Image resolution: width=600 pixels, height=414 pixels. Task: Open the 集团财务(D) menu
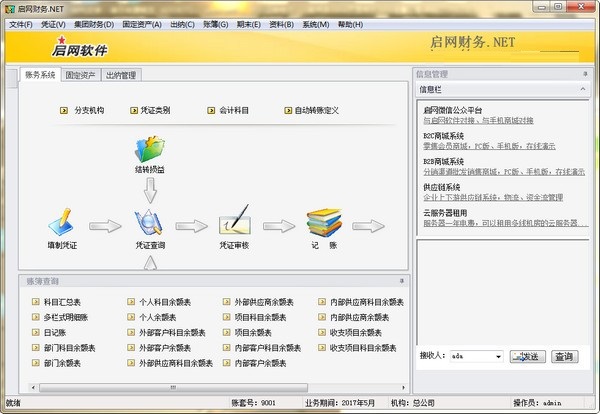click(x=94, y=24)
